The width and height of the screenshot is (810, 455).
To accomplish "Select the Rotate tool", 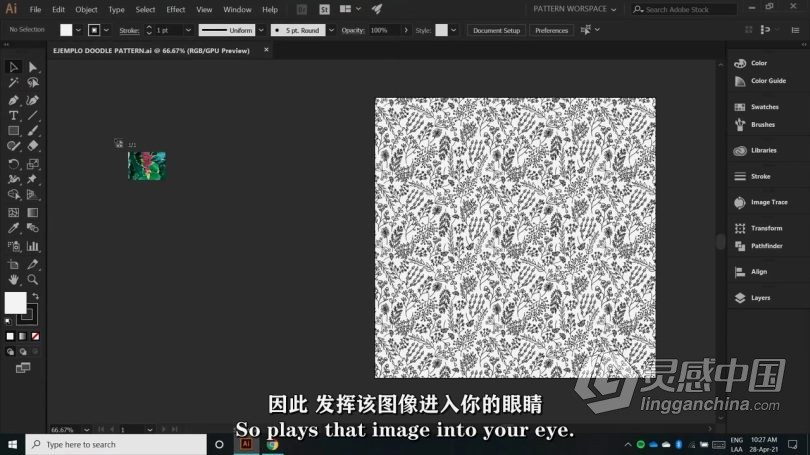I will point(13,164).
